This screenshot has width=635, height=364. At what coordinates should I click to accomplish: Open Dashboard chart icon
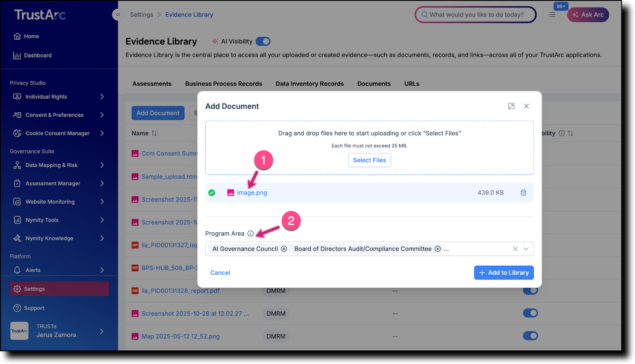click(17, 56)
